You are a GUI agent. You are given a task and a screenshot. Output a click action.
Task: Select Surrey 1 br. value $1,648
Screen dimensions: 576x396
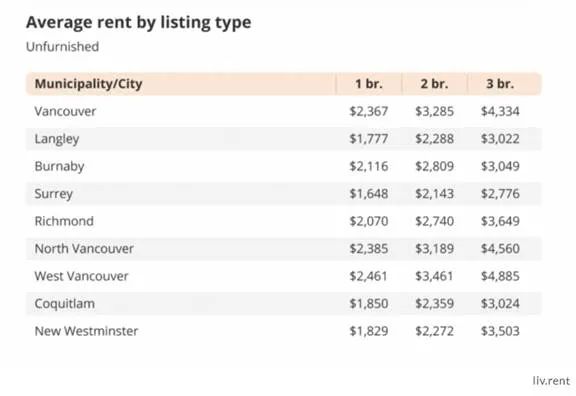[368, 194]
